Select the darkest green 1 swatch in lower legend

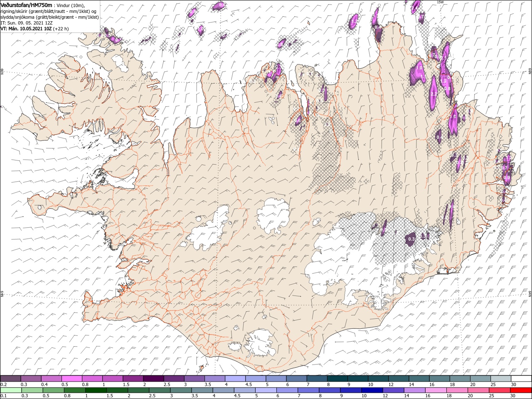coord(96,390)
